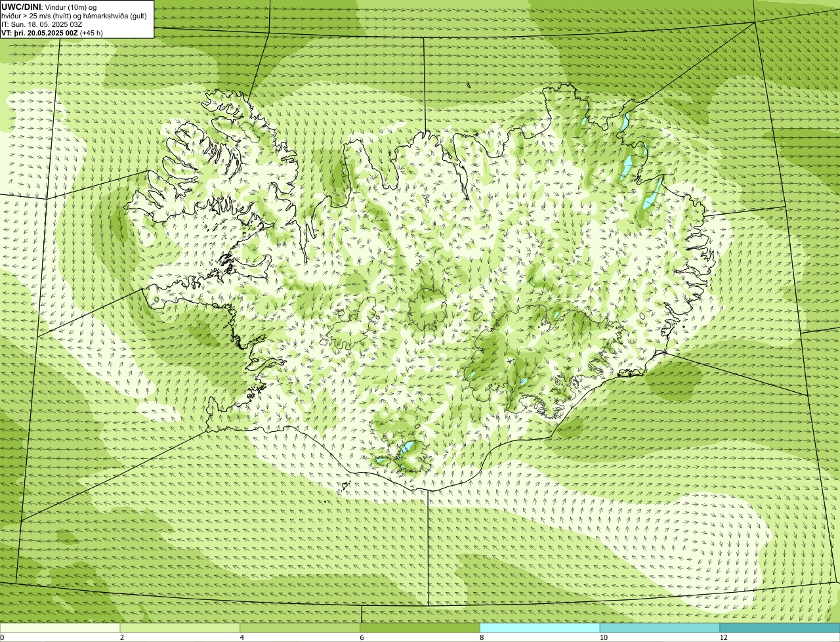The image size is (840, 642).
Task: Select the dark teal colorbar segment above 12
Action: click(780, 628)
